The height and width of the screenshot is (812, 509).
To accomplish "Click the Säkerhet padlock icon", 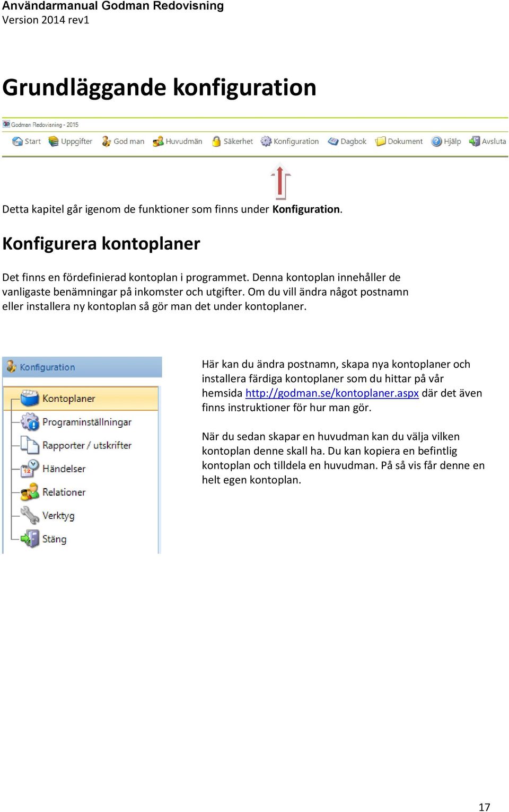I will 216,142.
